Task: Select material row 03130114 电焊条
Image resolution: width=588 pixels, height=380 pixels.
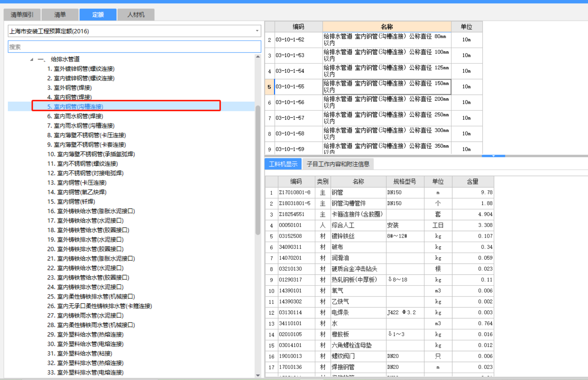Action: (x=379, y=313)
